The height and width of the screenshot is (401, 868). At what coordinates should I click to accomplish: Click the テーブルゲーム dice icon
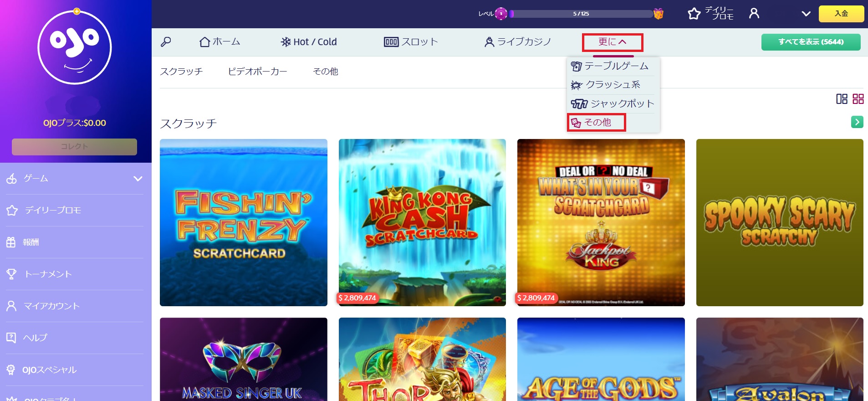576,67
